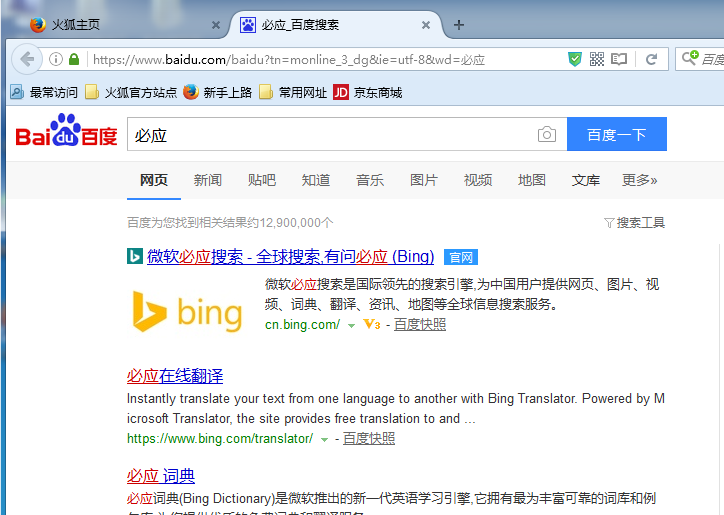Click the Baidu logo

coord(66,131)
